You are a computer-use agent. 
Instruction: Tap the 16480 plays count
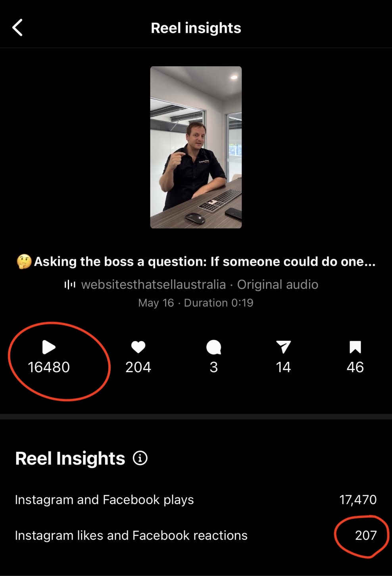pyautogui.click(x=49, y=367)
